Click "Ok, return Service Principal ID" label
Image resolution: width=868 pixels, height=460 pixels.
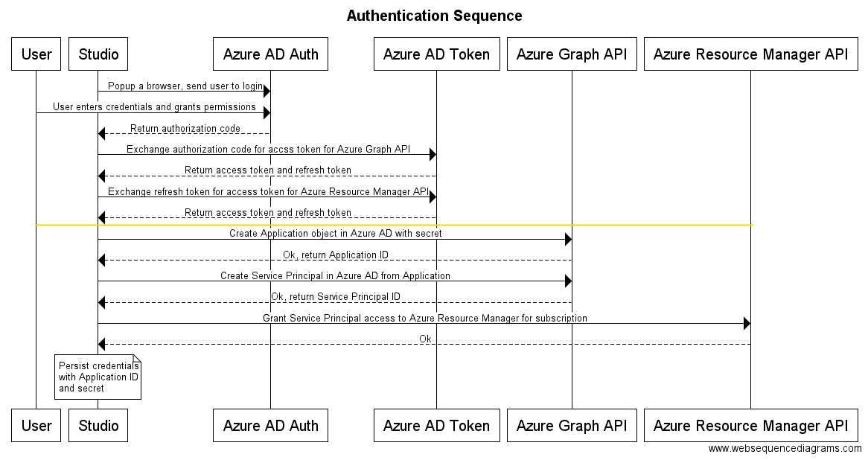click(x=335, y=297)
